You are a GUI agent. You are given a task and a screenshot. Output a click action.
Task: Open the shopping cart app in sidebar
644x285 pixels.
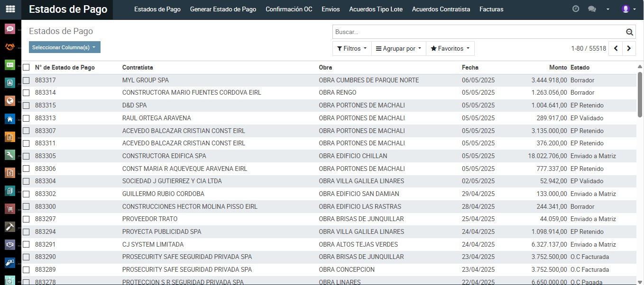pyautogui.click(x=10, y=209)
